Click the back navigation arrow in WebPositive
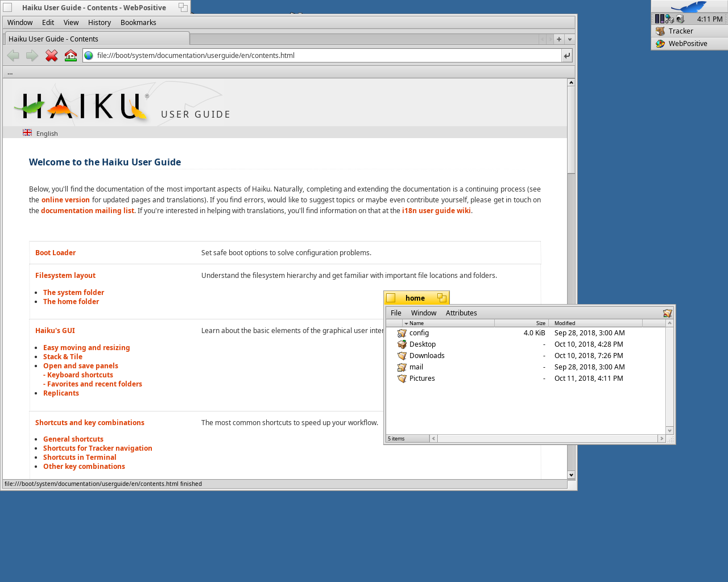This screenshot has width=728, height=582. [x=13, y=56]
